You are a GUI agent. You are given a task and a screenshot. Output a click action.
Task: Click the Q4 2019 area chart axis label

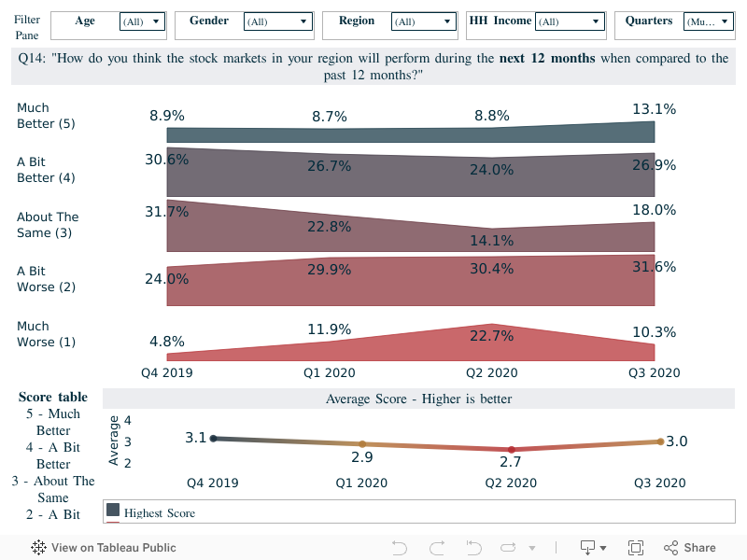[x=167, y=372]
